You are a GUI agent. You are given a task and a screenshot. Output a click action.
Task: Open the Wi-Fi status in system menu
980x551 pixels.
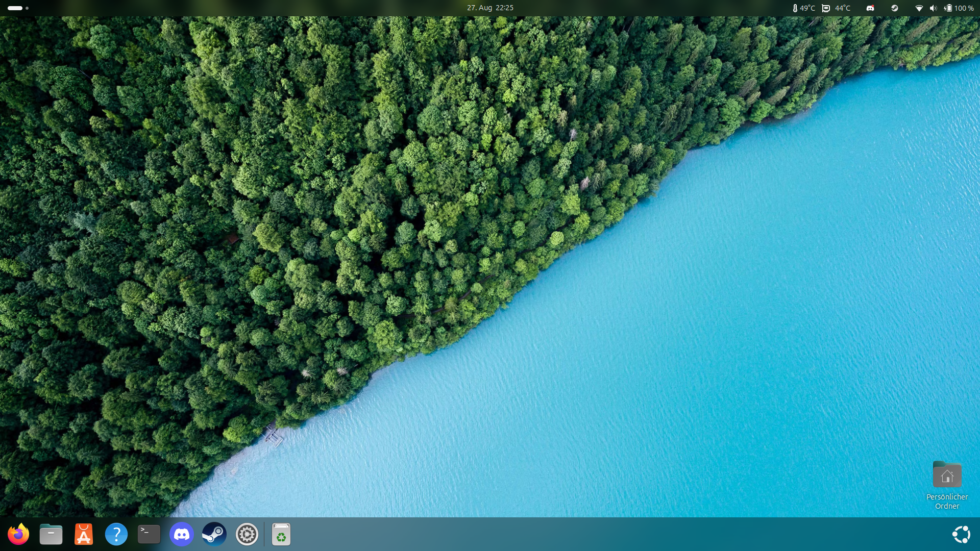click(x=919, y=8)
